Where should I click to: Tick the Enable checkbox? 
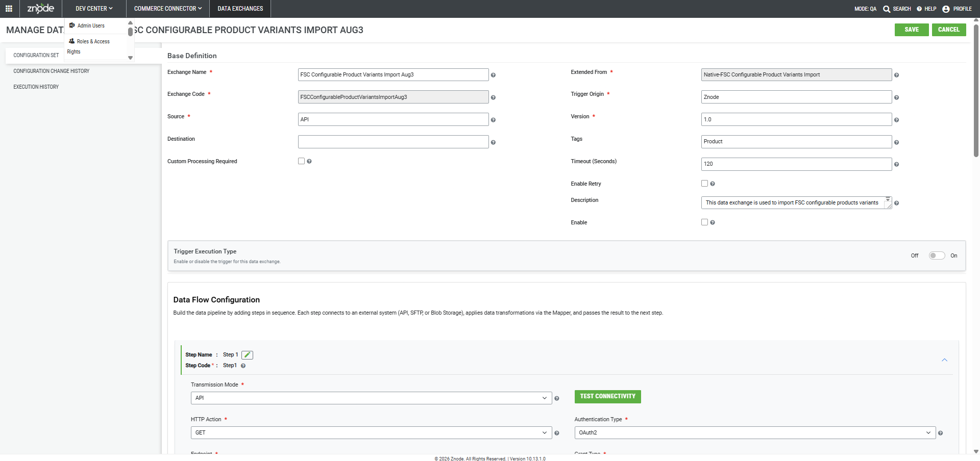pyautogui.click(x=704, y=222)
